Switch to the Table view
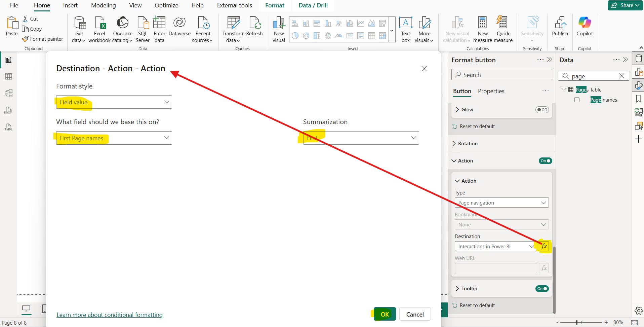Image resolution: width=644 pixels, height=327 pixels. [8, 76]
